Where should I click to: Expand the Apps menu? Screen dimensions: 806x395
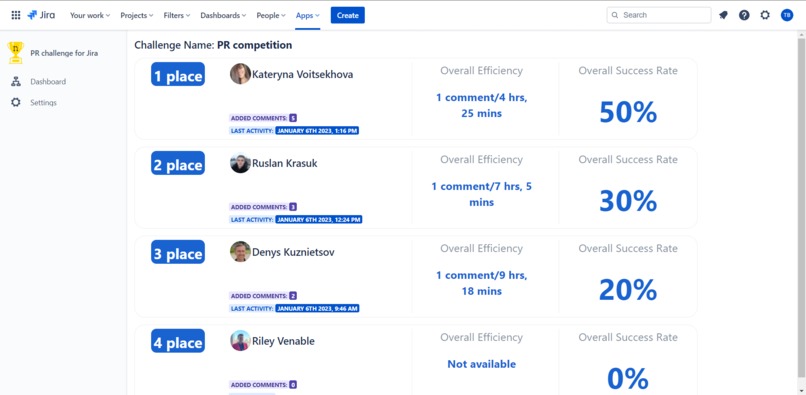(307, 15)
